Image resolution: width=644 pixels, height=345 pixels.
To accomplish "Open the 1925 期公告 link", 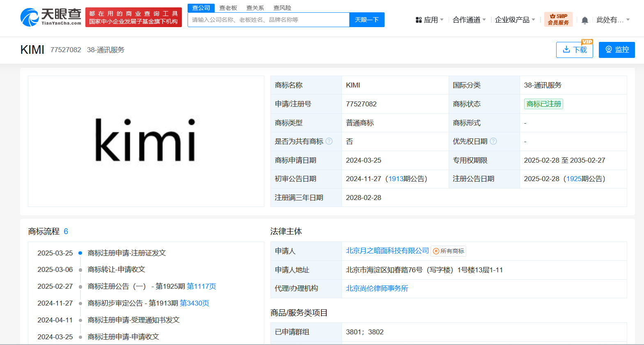I will [x=574, y=179].
